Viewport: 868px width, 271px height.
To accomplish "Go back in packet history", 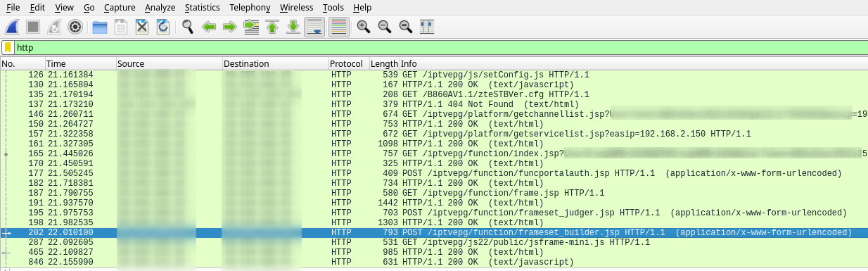I will pos(209,27).
